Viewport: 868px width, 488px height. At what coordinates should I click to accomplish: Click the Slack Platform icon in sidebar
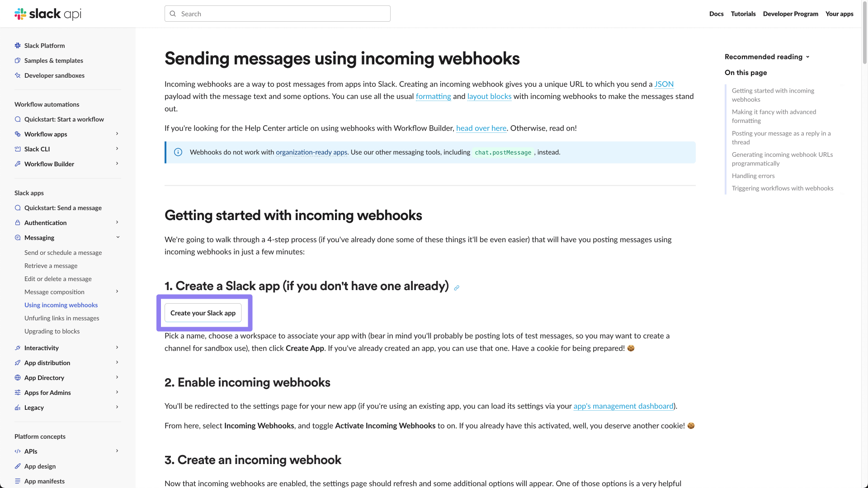point(17,45)
